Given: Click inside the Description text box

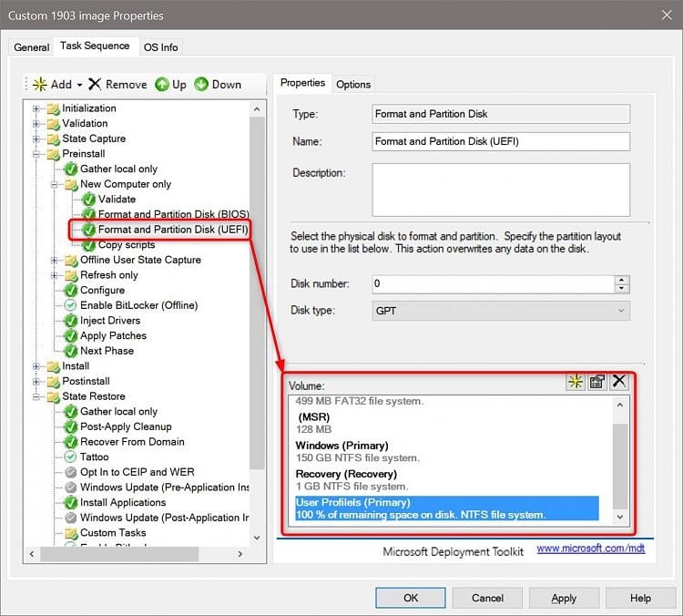Looking at the screenshot, I should click(x=501, y=190).
